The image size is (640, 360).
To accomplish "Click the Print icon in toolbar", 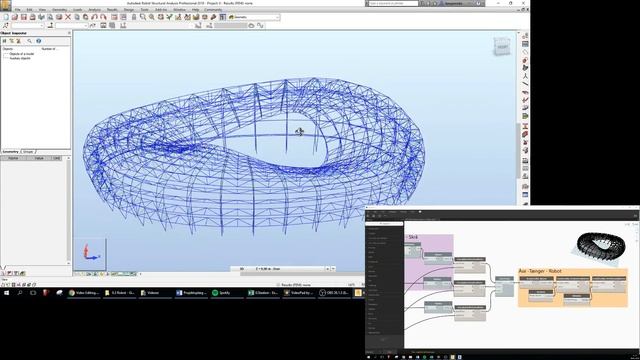I will click(x=33, y=17).
